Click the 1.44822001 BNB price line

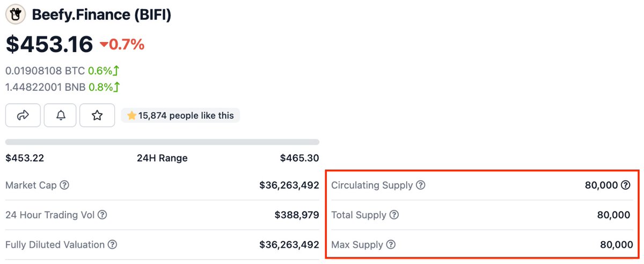click(63, 87)
